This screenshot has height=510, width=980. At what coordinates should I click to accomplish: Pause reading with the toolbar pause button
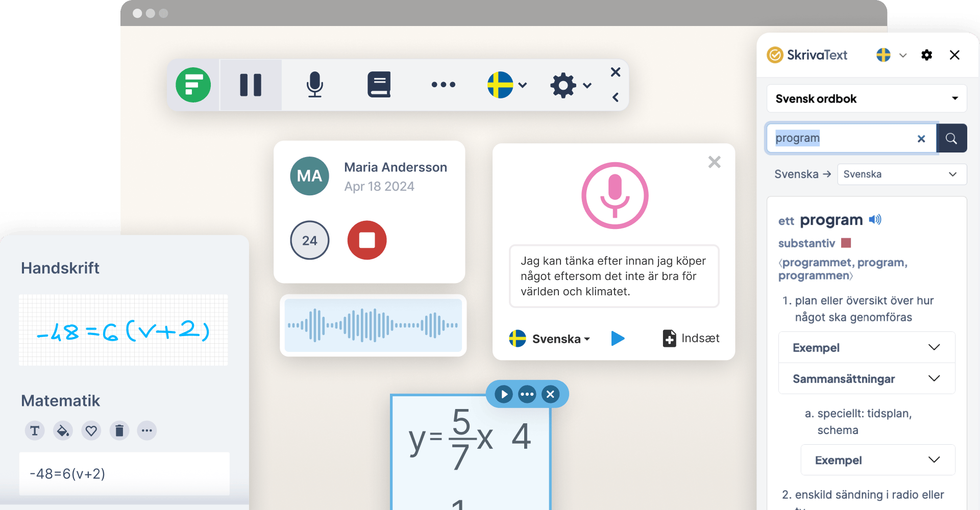pos(251,85)
